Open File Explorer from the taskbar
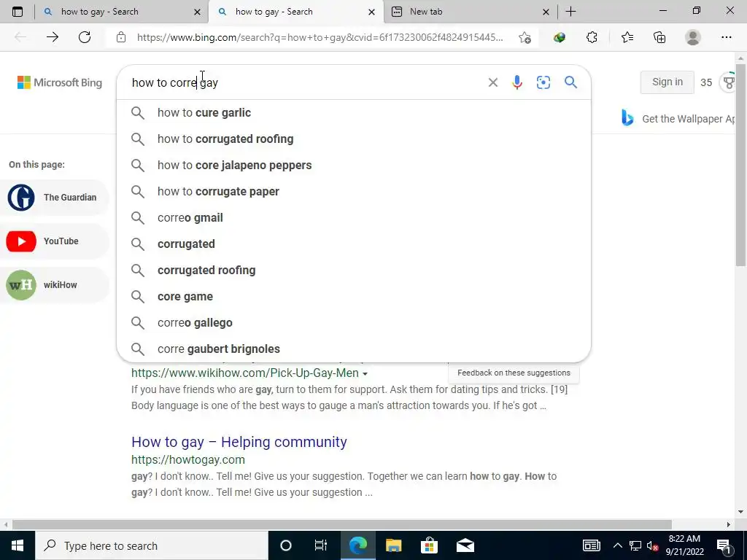This screenshot has height=560, width=747. [x=393, y=545]
